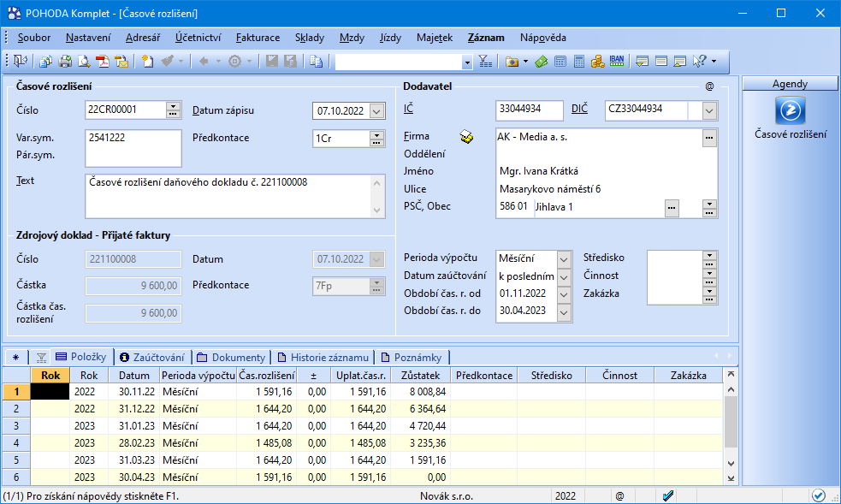
Task: Click the Text field with Časové rozlišení
Action: click(235, 196)
